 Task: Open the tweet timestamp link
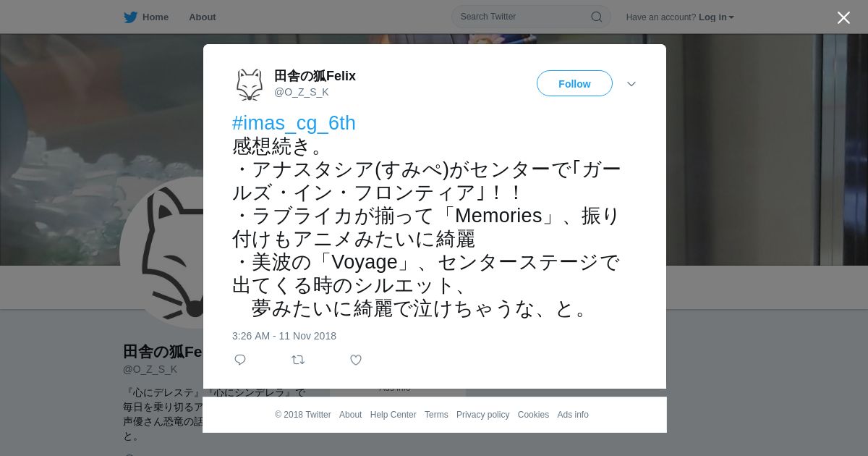(284, 336)
